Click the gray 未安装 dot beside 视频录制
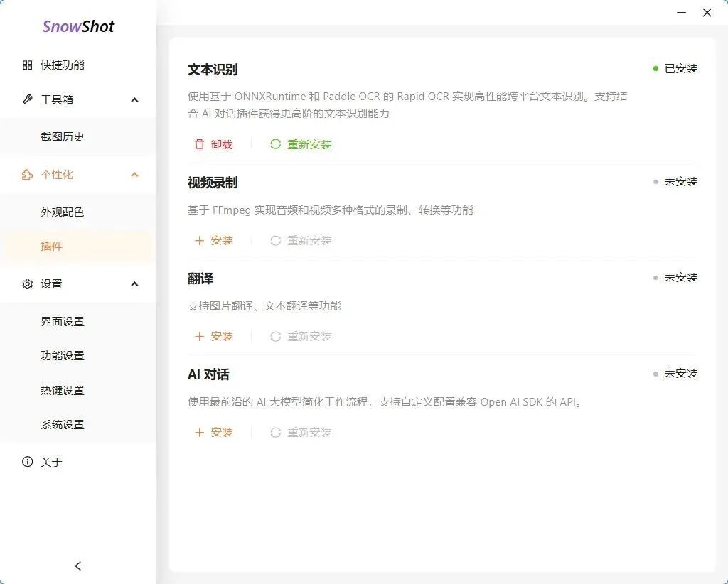Image resolution: width=728 pixels, height=584 pixels. [x=655, y=182]
